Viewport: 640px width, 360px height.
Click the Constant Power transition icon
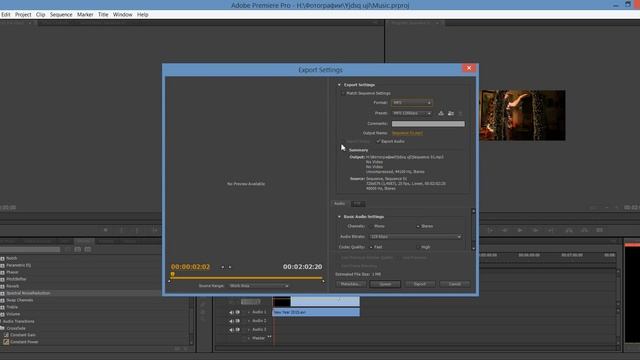click(6, 342)
